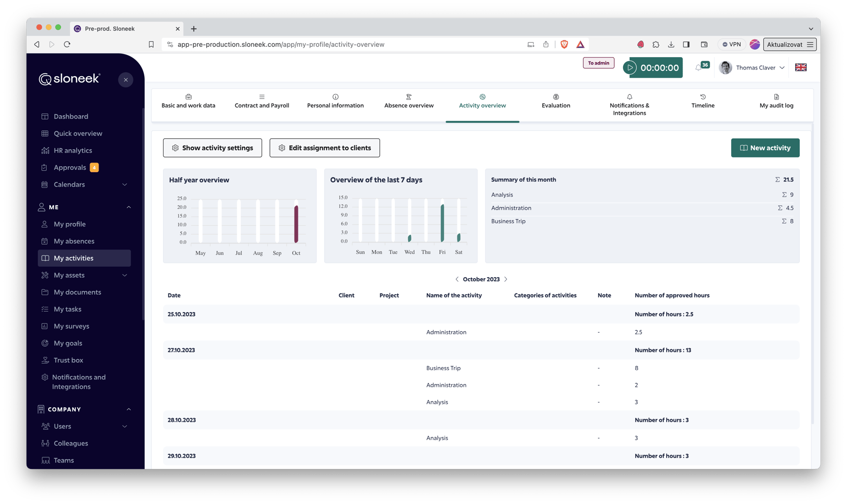This screenshot has height=504, width=847.
Task: Collapse the COMPANY section chevron
Action: [129, 409]
